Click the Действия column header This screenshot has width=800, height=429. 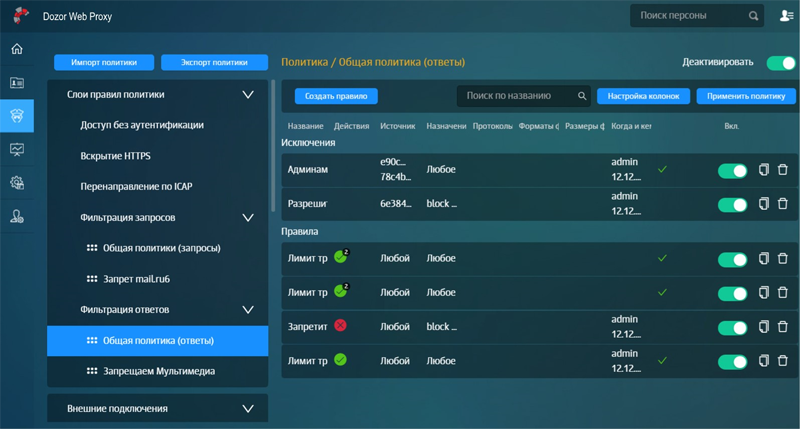(x=352, y=126)
